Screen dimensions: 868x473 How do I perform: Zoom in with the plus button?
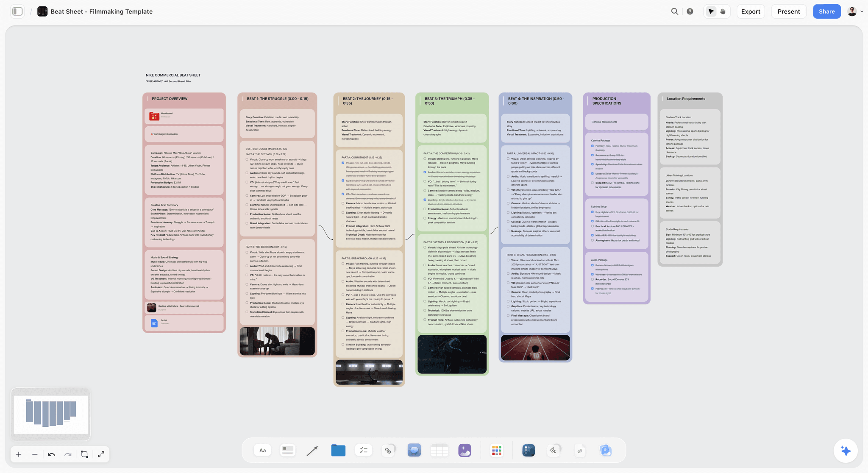(x=19, y=454)
